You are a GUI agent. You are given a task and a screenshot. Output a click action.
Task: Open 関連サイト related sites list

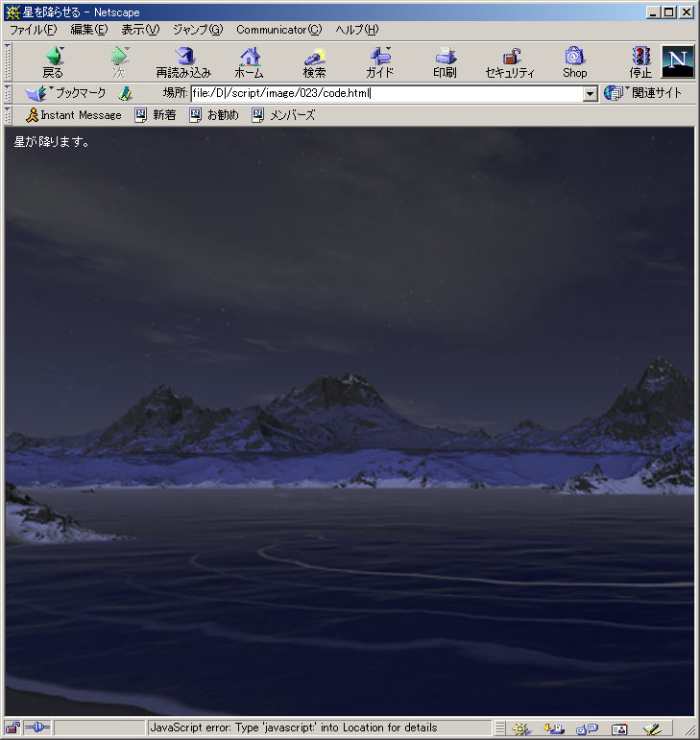pos(643,93)
